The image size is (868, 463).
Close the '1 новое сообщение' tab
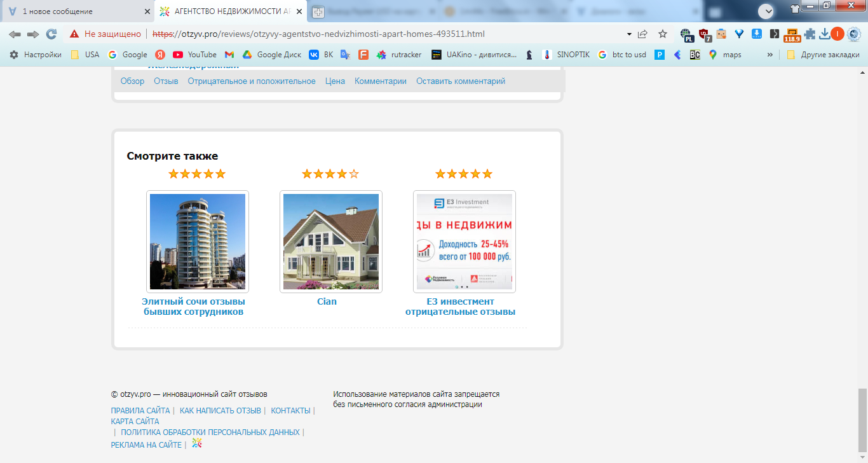coord(147,11)
